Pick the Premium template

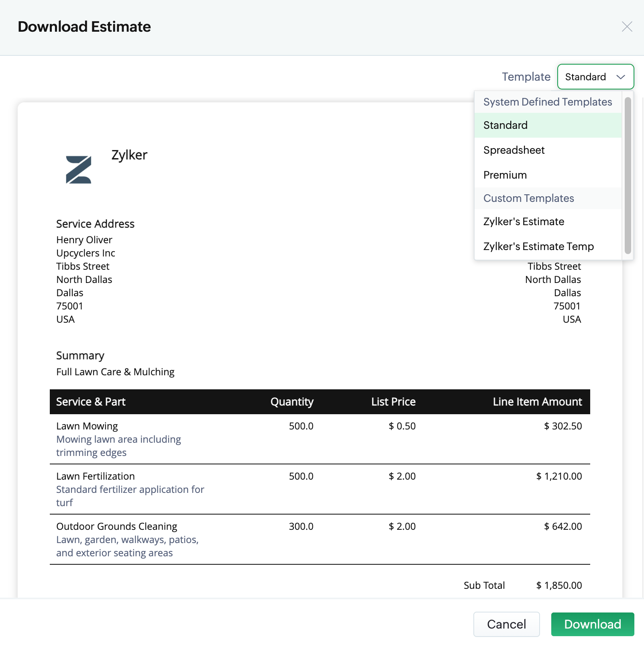[x=505, y=175]
